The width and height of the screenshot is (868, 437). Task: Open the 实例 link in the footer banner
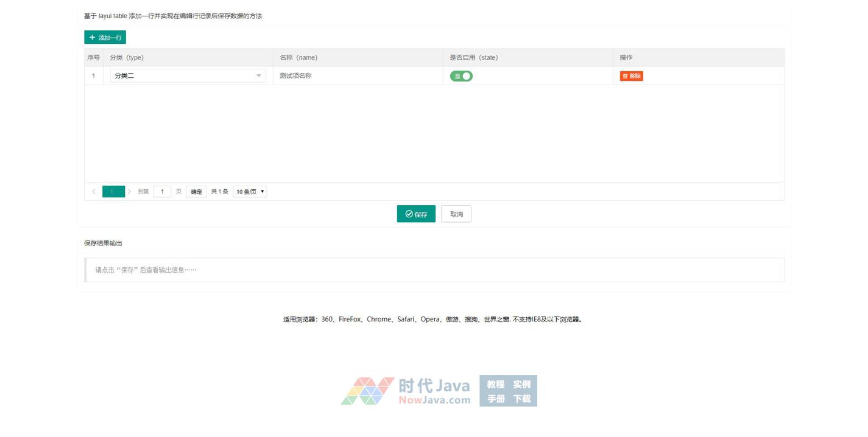(521, 384)
